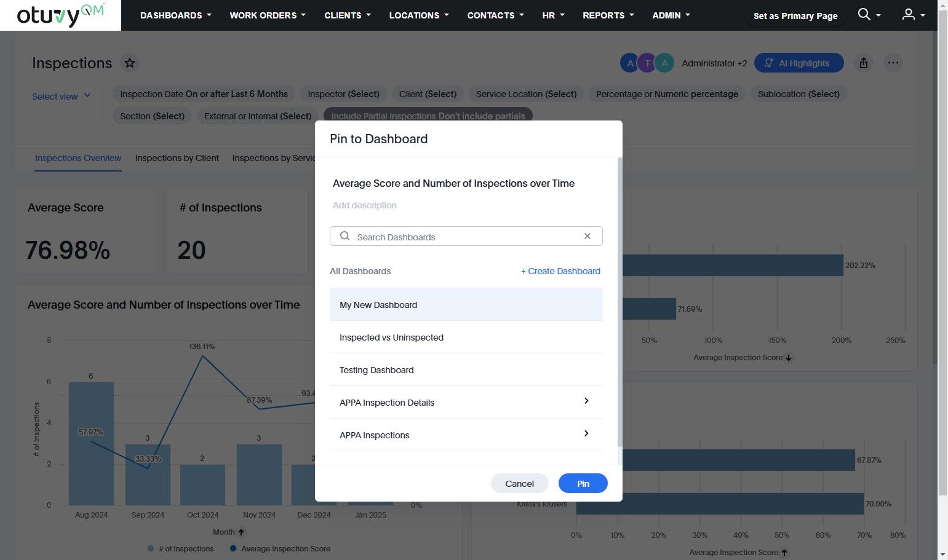Clear the Search Dashboards field
Image resolution: width=948 pixels, height=560 pixels.
click(588, 237)
